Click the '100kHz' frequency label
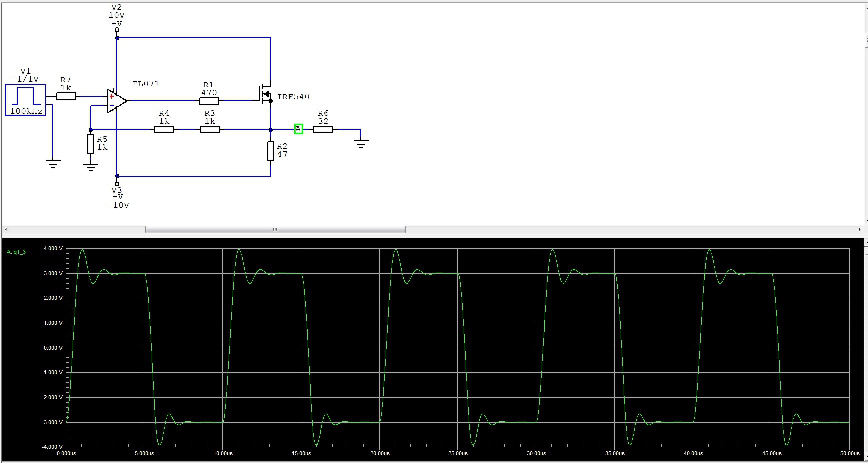This screenshot has width=868, height=463. 26,111
